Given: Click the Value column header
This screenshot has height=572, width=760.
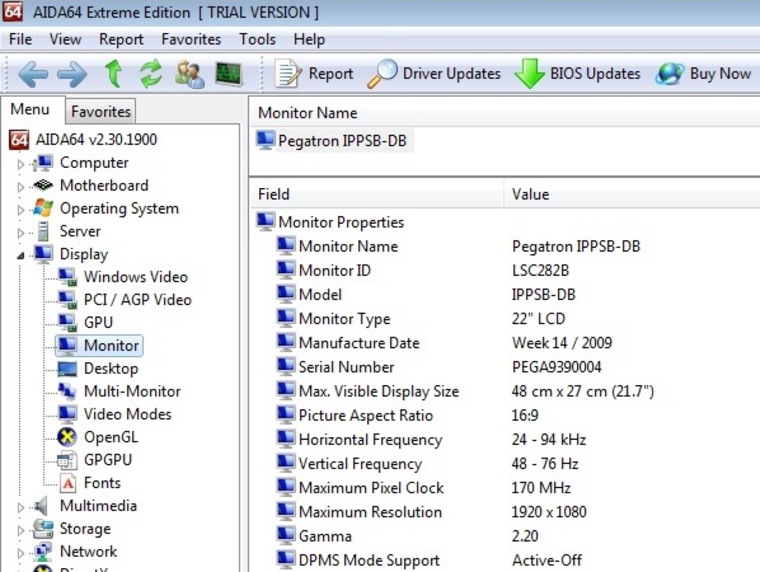Looking at the screenshot, I should [x=530, y=194].
